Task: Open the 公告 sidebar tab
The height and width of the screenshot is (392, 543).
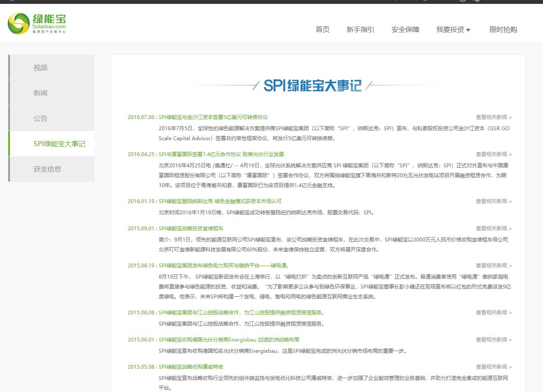Action: pos(51,118)
